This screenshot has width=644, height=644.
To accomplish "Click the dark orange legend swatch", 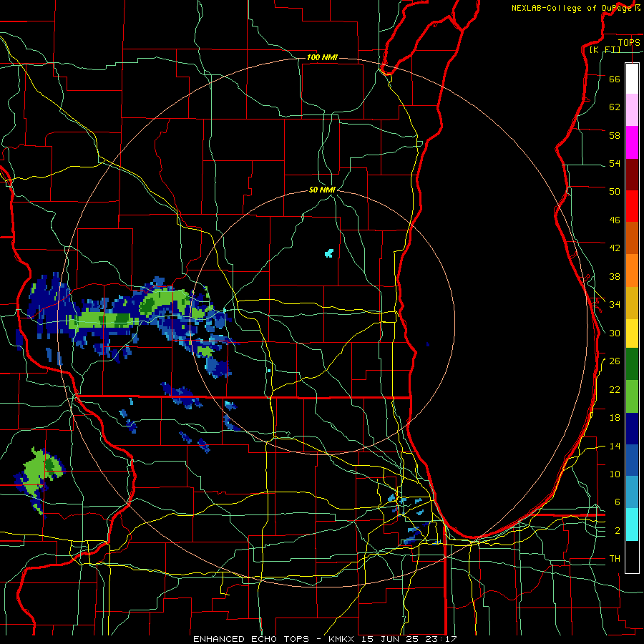I will pos(632,238).
